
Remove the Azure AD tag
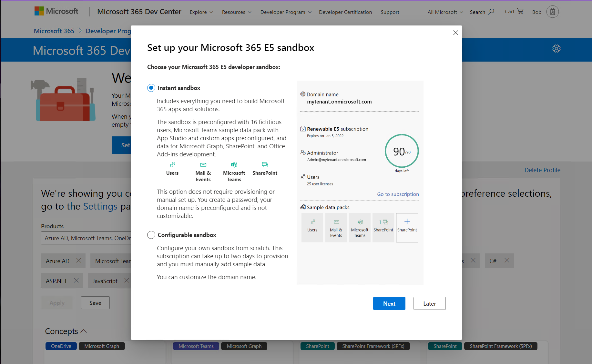[x=79, y=261]
